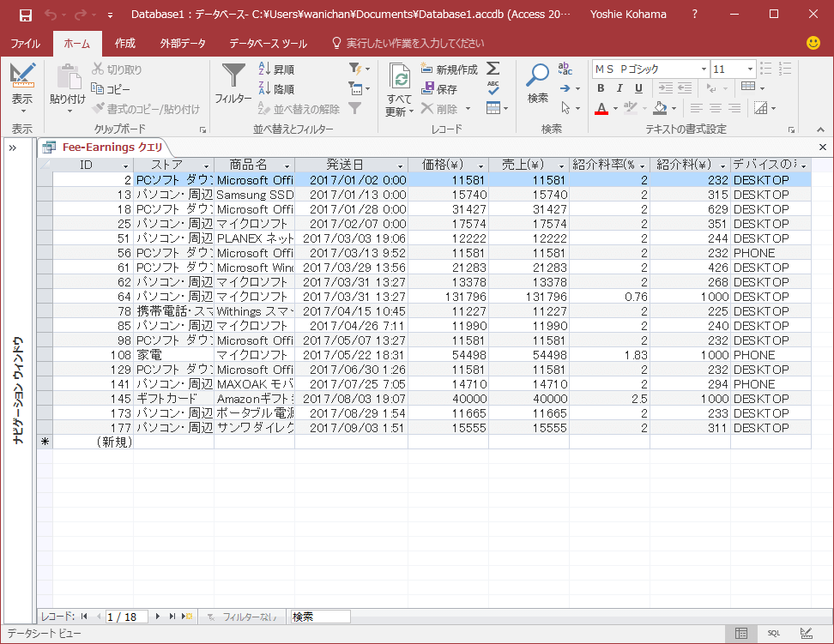Toggle Underline formatting
The height and width of the screenshot is (644, 834).
638,88
